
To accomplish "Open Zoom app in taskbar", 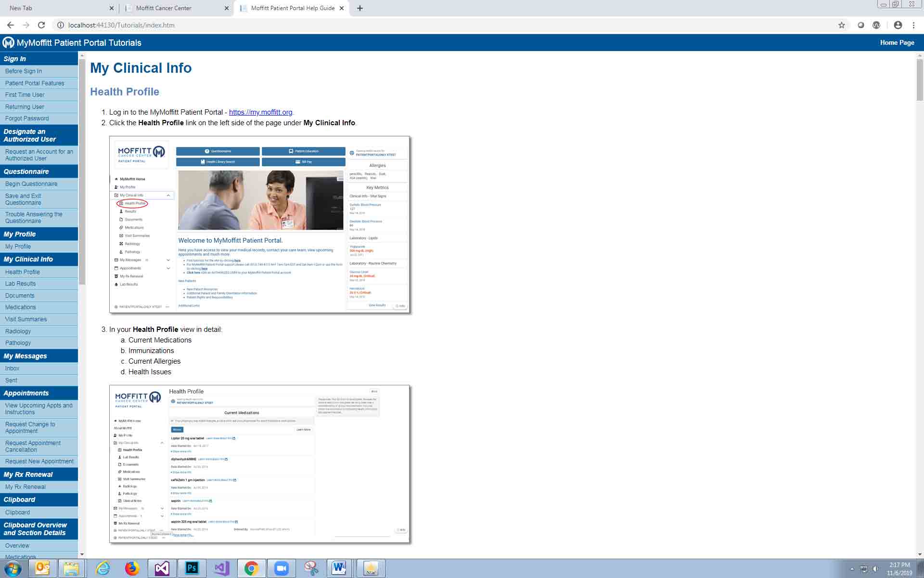I will click(x=281, y=568).
